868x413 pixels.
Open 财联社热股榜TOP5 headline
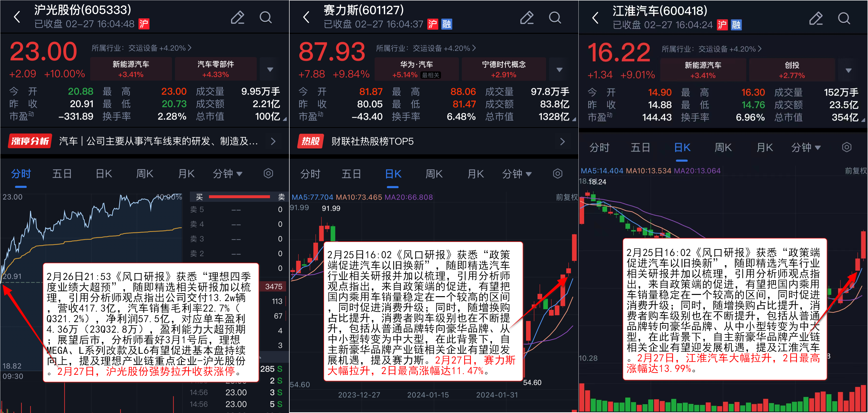pyautogui.click(x=372, y=141)
